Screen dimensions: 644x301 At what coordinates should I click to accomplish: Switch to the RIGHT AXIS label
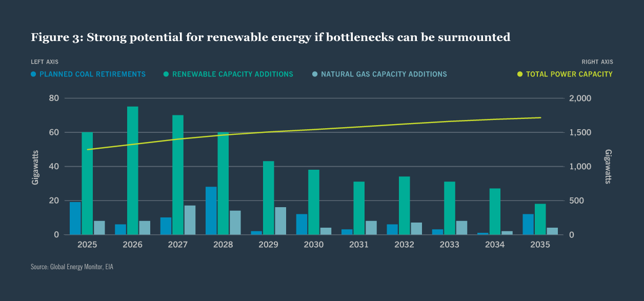tap(597, 62)
